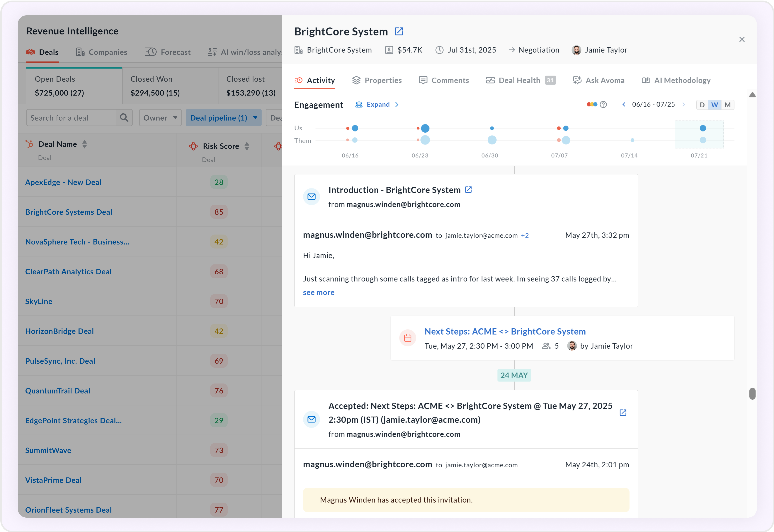Image resolution: width=774 pixels, height=532 pixels.
Task: Click the engagement legend help question icon
Action: pos(603,105)
